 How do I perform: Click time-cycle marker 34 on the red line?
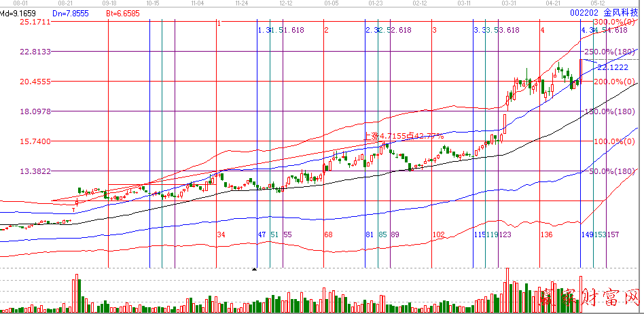point(221,234)
